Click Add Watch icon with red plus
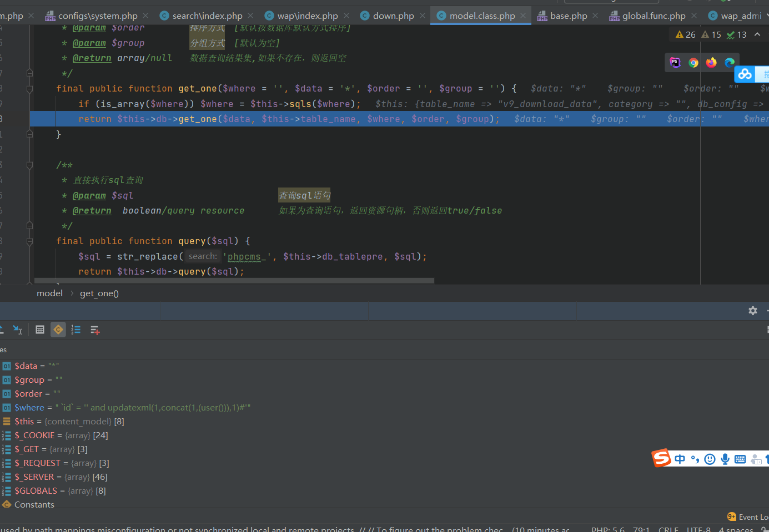769x532 pixels. tap(95, 330)
